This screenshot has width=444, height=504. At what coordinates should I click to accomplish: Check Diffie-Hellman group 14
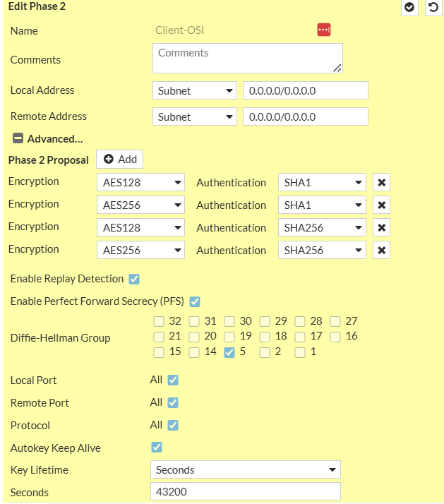pos(194,352)
